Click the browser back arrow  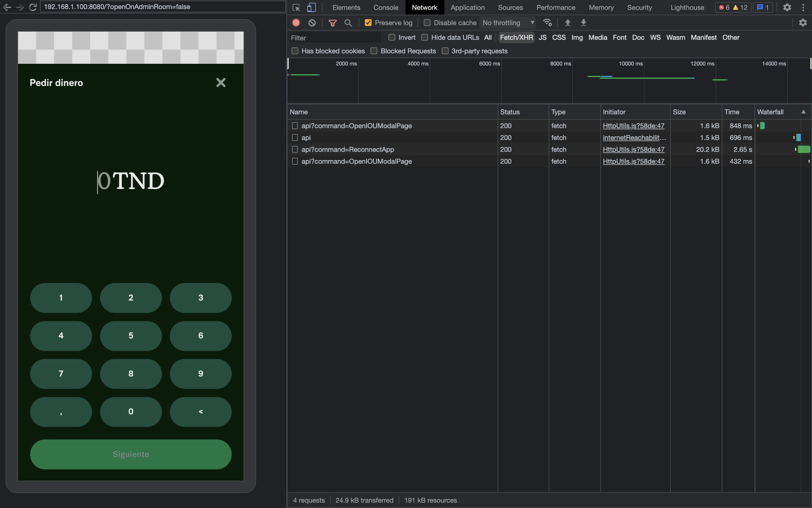[7, 7]
